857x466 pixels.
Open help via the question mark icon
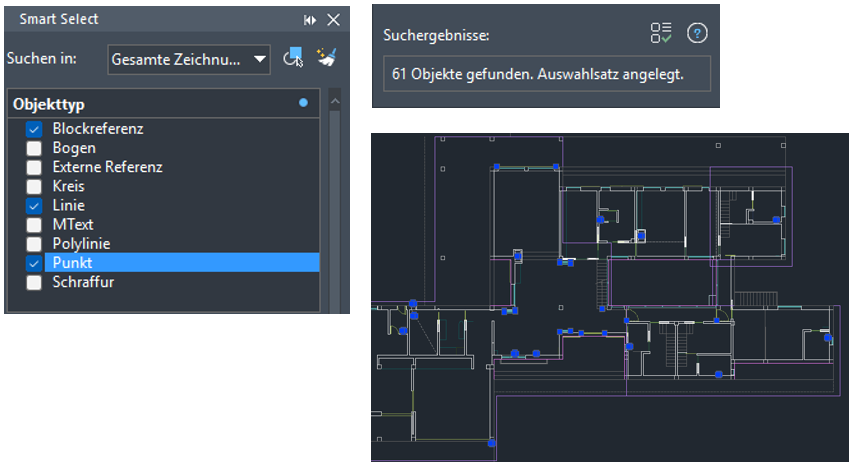(x=697, y=33)
